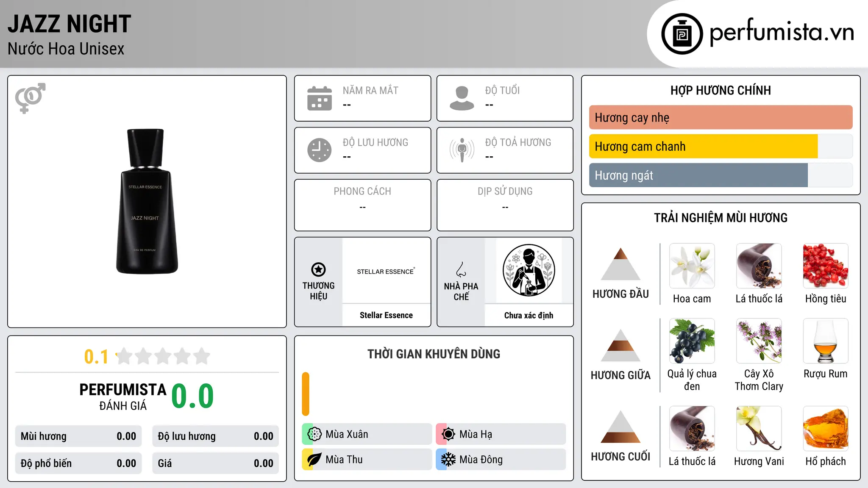This screenshot has height=488, width=868.
Task: Click the HƯƠNG ĐẦU pyramid icon
Action: [620, 264]
